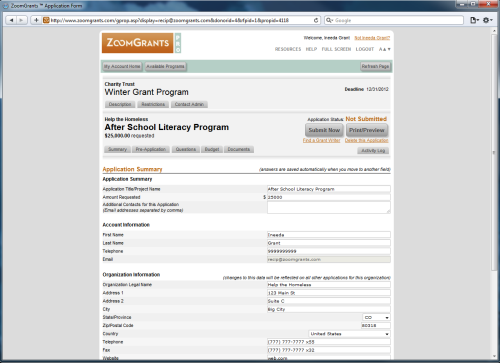The height and width of the screenshot is (363, 500).
Task: Click the Amount Requested field
Action: pos(329,197)
